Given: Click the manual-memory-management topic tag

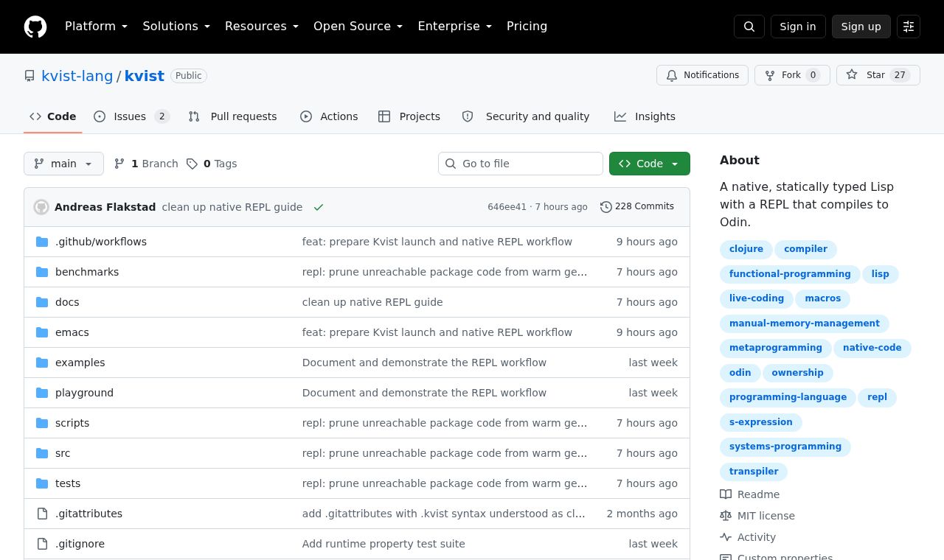Looking at the screenshot, I should 805,323.
